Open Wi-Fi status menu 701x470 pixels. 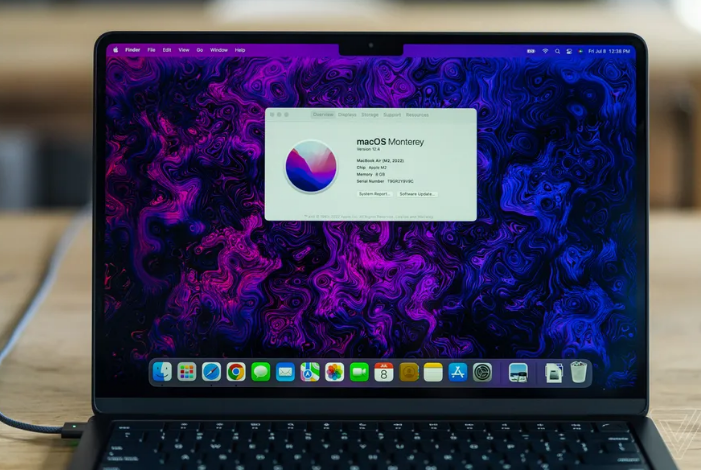click(545, 51)
